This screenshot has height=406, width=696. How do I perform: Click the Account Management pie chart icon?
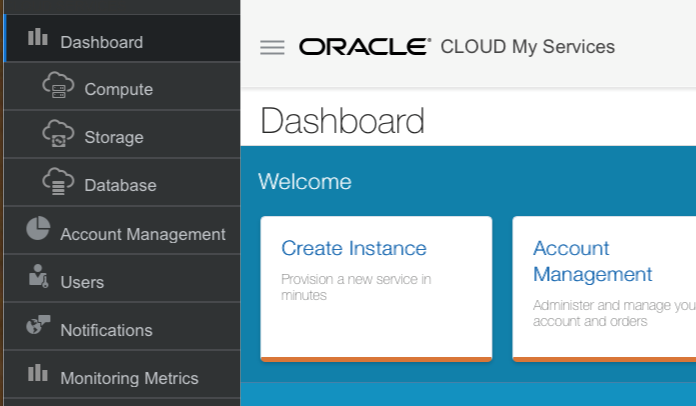coord(38,228)
